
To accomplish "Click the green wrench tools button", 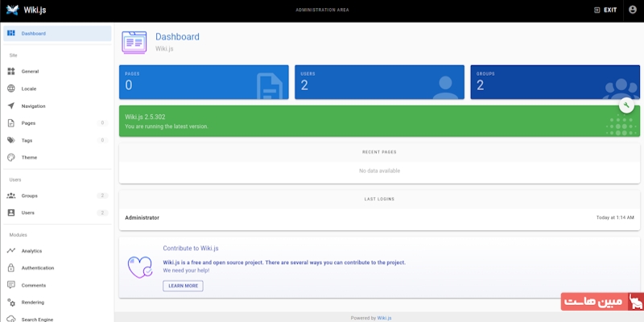I will (x=626, y=105).
